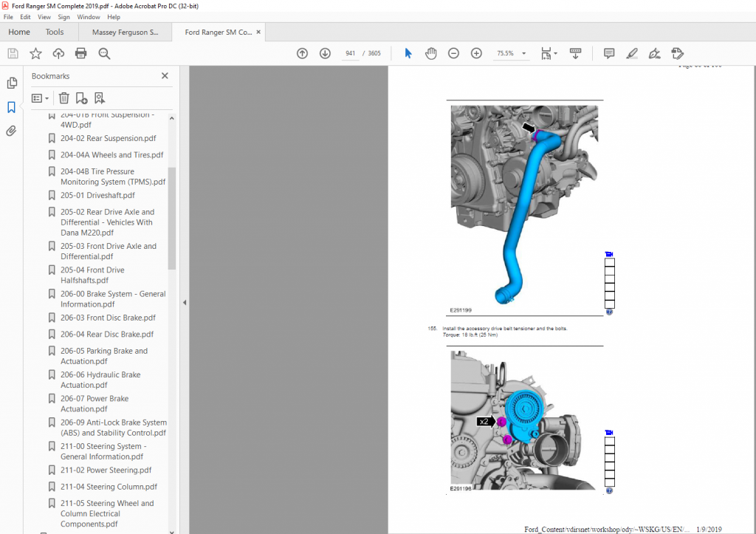Open 205-01 Driveshaft.pdf bookmark
The image size is (756, 534).
97,196
